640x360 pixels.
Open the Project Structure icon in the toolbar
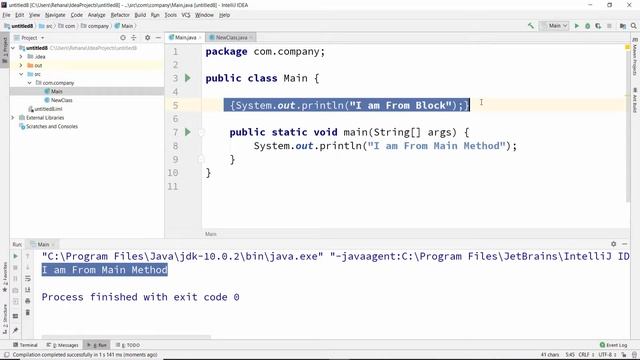(623, 26)
